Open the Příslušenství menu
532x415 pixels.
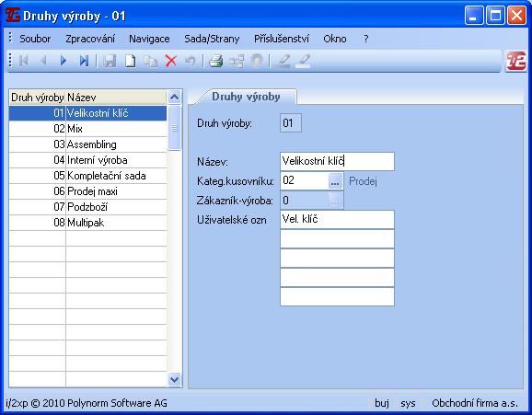(282, 39)
